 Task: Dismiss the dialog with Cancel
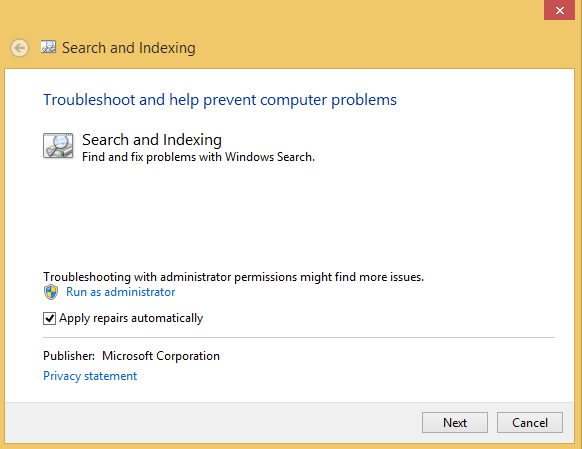(x=530, y=423)
